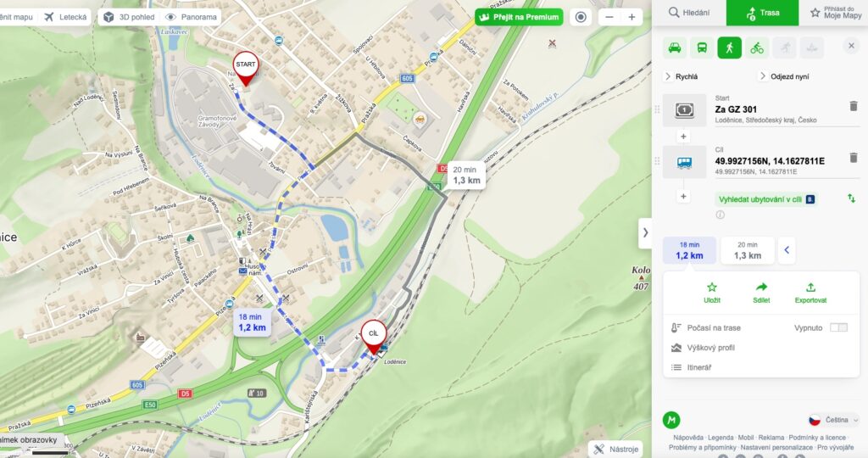Open the Odjezd nyní departure dropdown

784,76
